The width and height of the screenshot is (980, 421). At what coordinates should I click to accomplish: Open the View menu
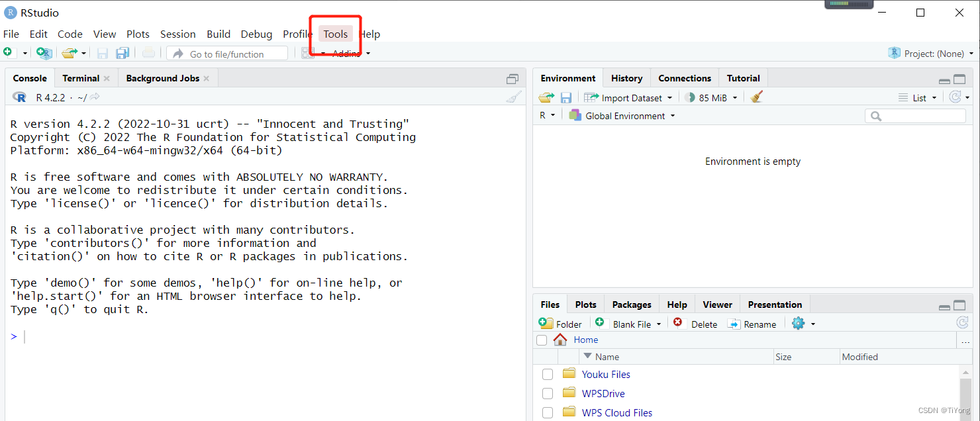pyautogui.click(x=105, y=34)
